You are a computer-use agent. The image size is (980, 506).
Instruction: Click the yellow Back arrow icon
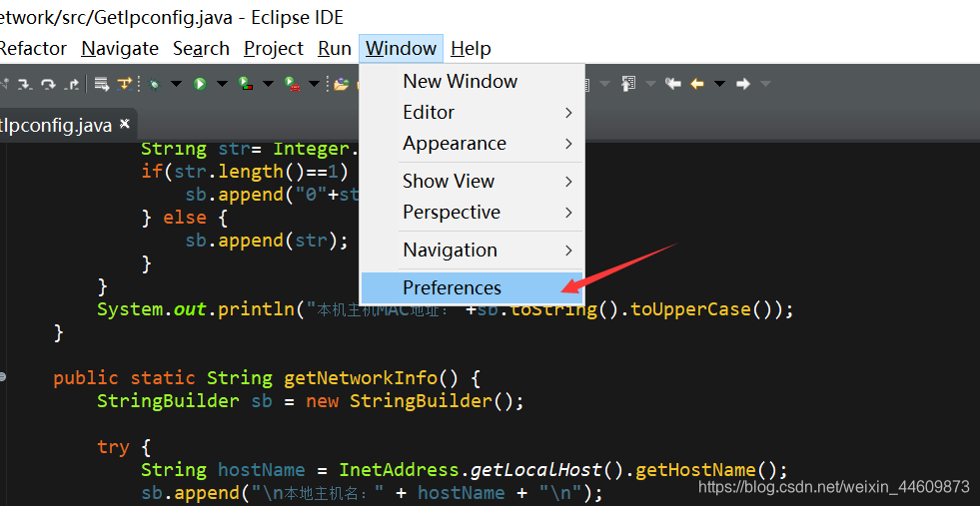(x=697, y=84)
